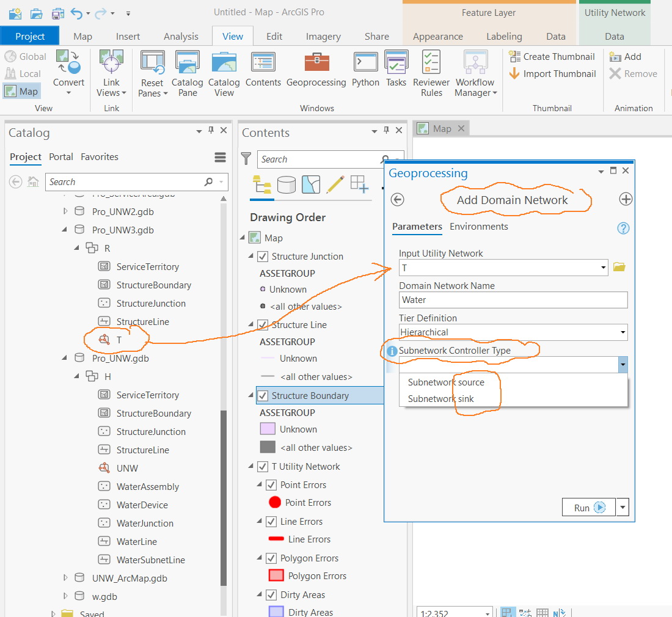Go back in Geoprocessing pane
Image resolution: width=672 pixels, height=617 pixels.
click(x=397, y=200)
